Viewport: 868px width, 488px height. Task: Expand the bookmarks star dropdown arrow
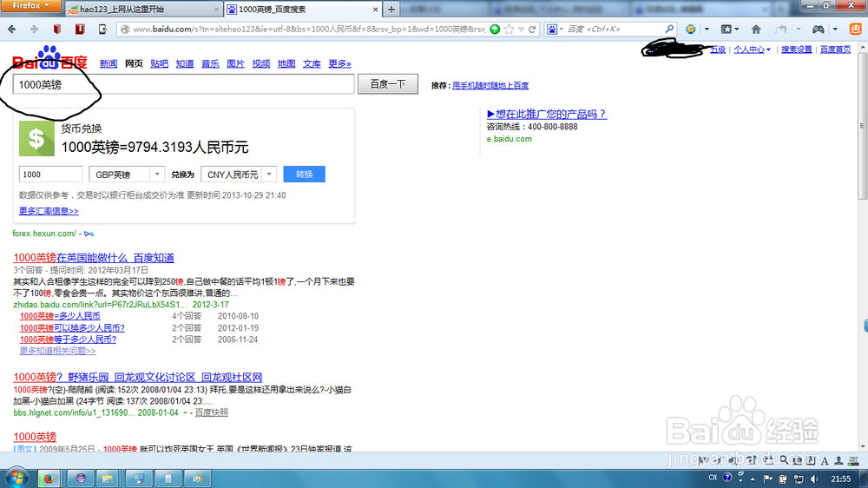click(x=737, y=30)
